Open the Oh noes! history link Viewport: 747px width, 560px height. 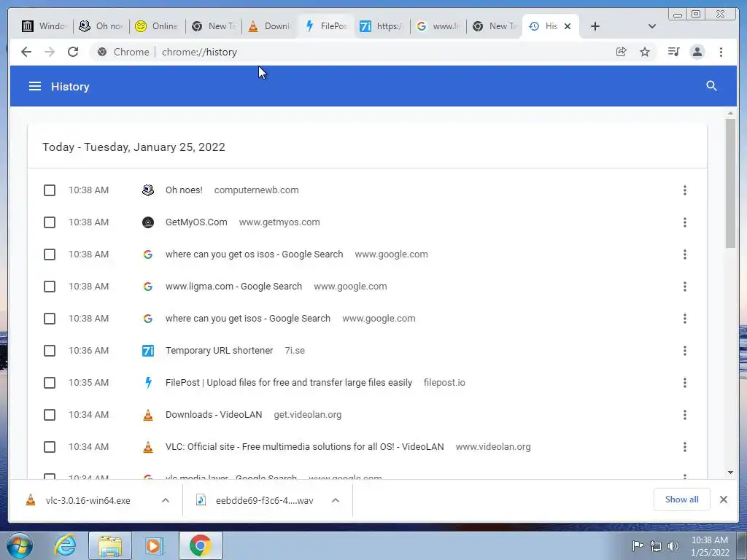[x=184, y=190]
